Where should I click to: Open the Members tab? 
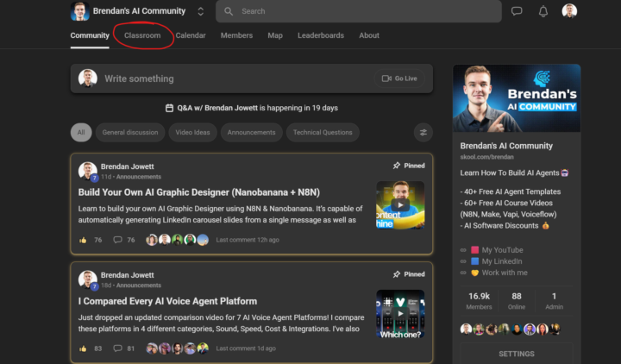point(236,35)
